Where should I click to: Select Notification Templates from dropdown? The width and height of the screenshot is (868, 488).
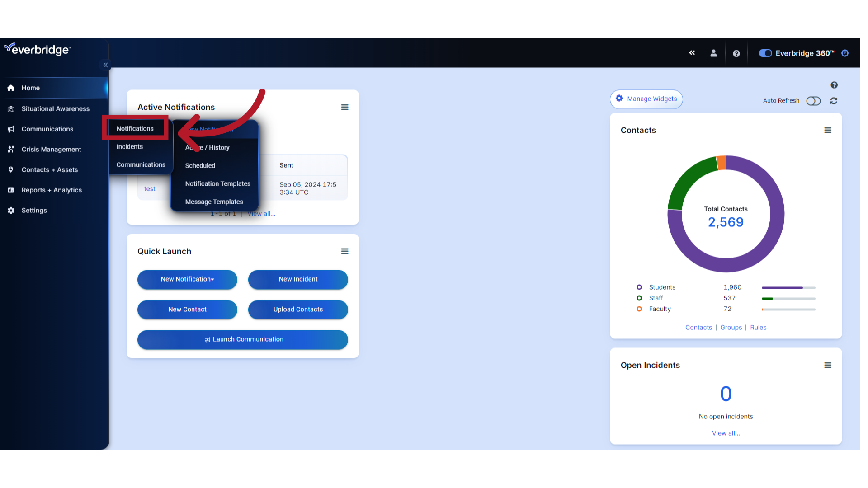pos(217,183)
